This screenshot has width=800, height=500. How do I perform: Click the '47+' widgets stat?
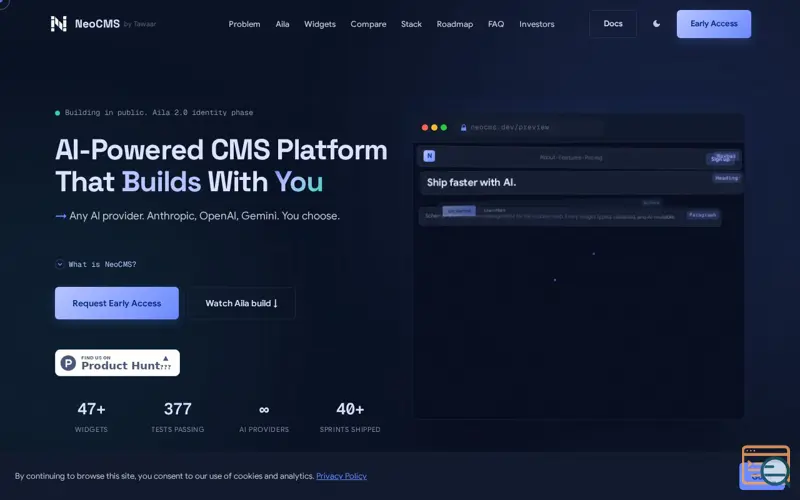point(91,409)
